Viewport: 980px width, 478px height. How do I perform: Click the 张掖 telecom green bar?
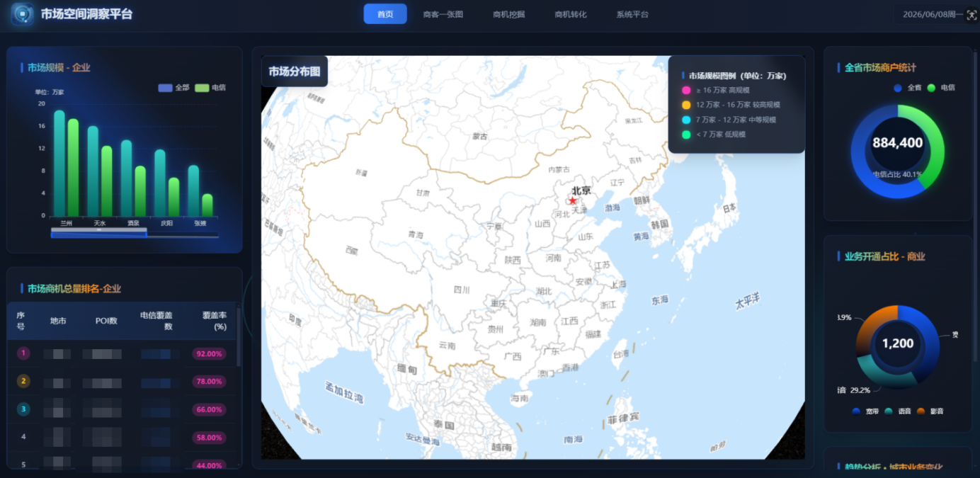pos(207,205)
